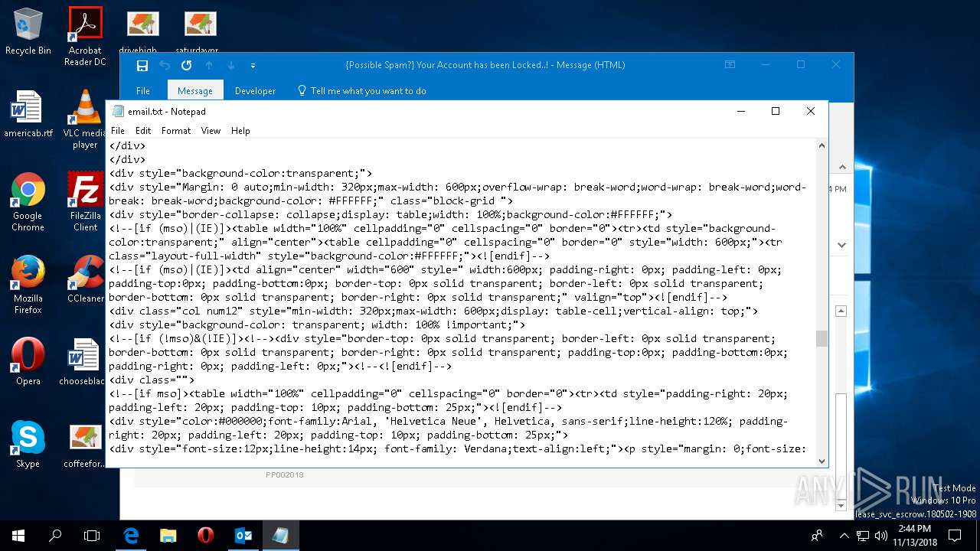The image size is (980, 551).
Task: Open the Recycle Bin desktop icon
Action: 28,31
